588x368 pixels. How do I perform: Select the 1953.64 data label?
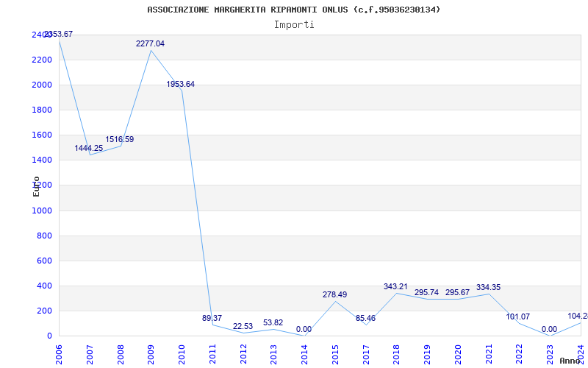pyautogui.click(x=180, y=84)
